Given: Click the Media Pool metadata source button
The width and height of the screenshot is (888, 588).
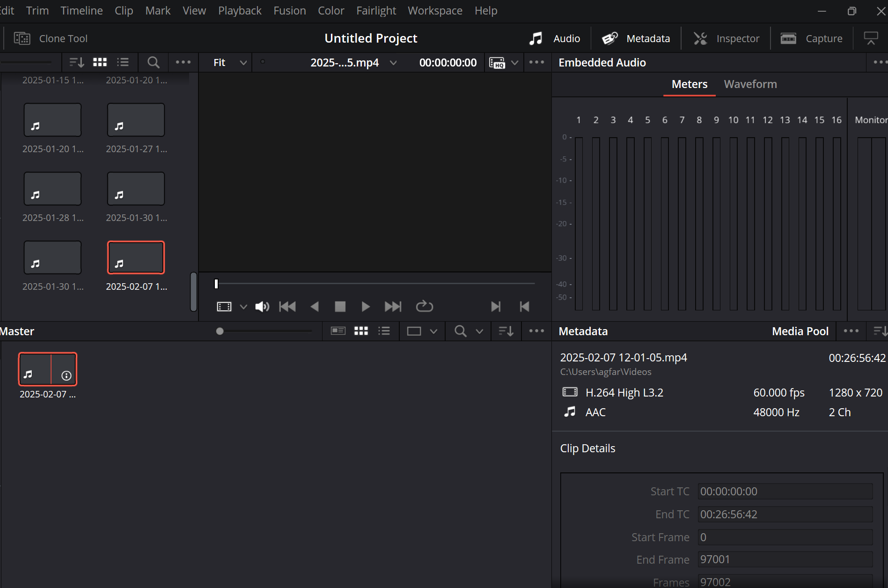Looking at the screenshot, I should (x=800, y=331).
